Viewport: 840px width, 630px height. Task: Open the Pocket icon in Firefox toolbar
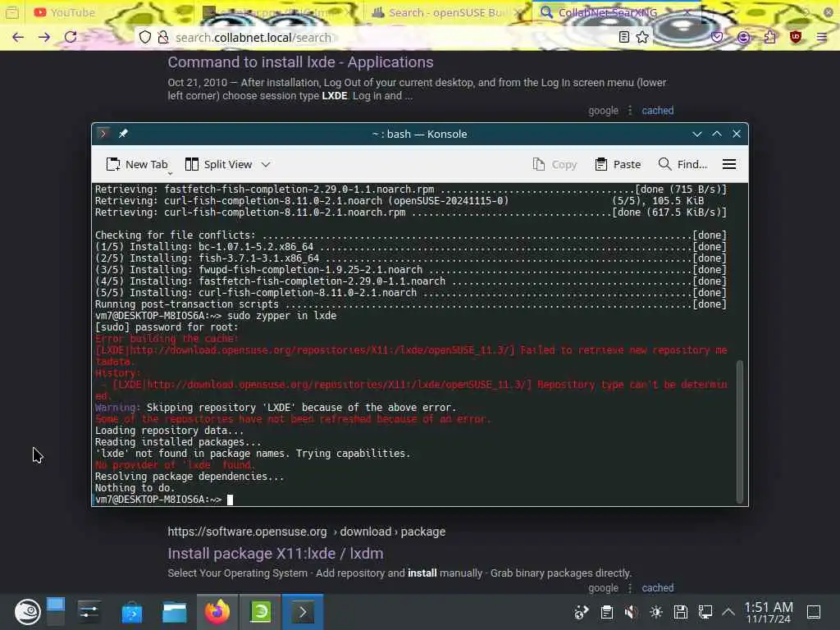717,37
